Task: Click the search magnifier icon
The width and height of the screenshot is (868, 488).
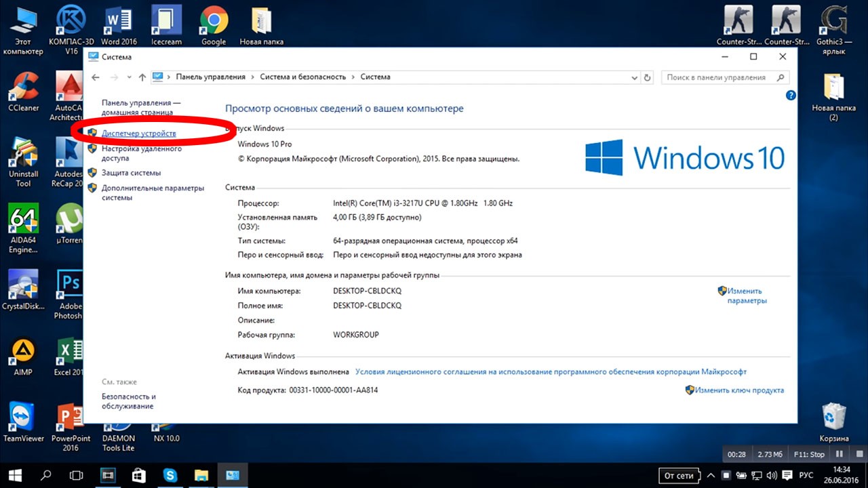Action: point(782,77)
